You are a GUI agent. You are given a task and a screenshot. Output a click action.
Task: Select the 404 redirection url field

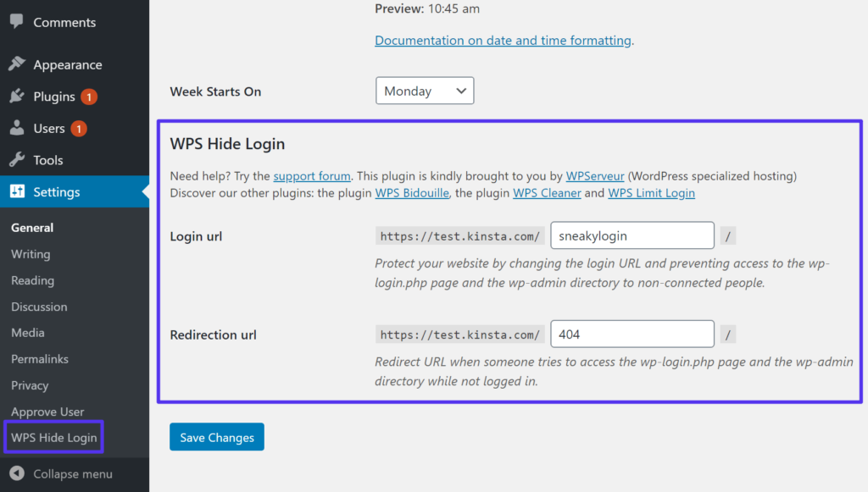click(x=632, y=334)
